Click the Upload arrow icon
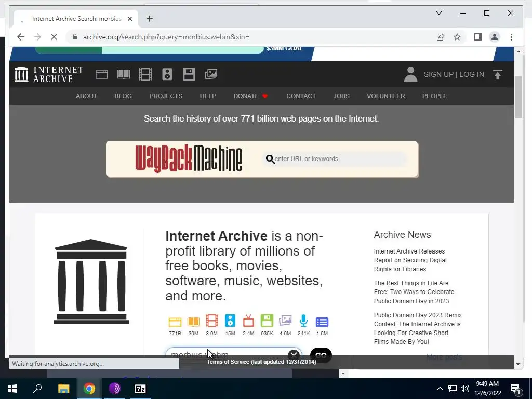Image resolution: width=532 pixels, height=399 pixels. point(497,74)
